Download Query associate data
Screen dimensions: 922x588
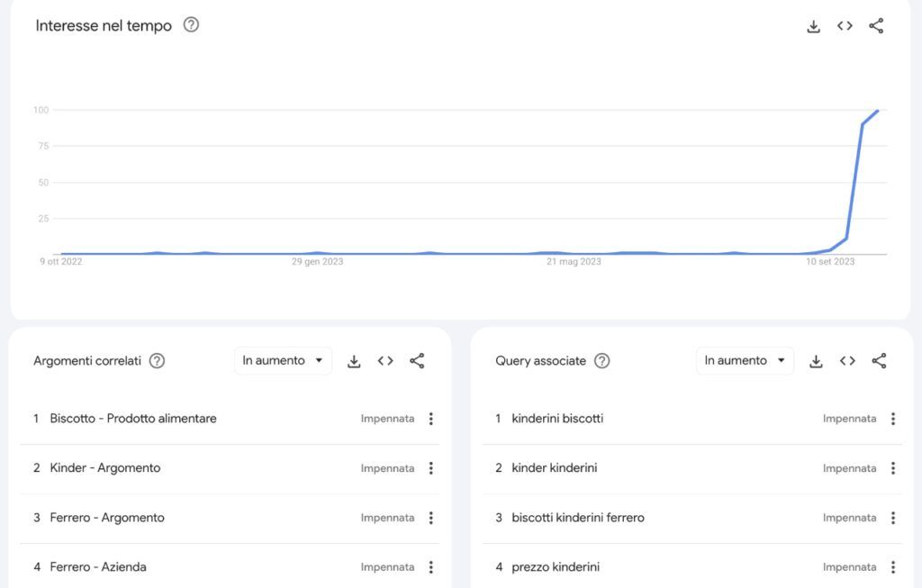[x=816, y=361]
